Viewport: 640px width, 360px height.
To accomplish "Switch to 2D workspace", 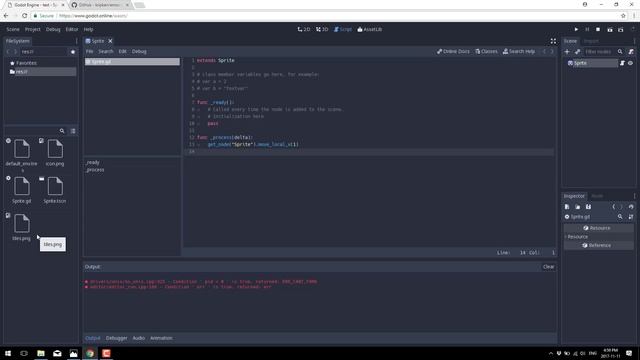I will [x=304, y=29].
